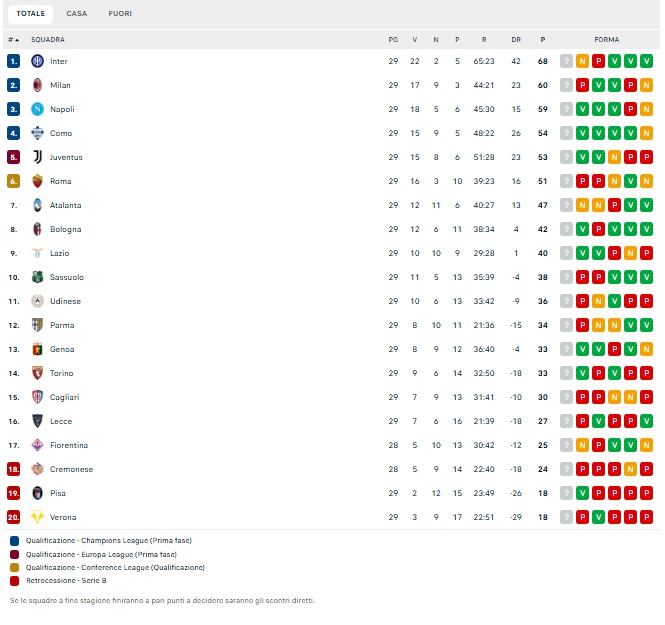This screenshot has height=625, width=665.
Task: Click the red Retrocessione legend swatch
Action: pos(14,580)
